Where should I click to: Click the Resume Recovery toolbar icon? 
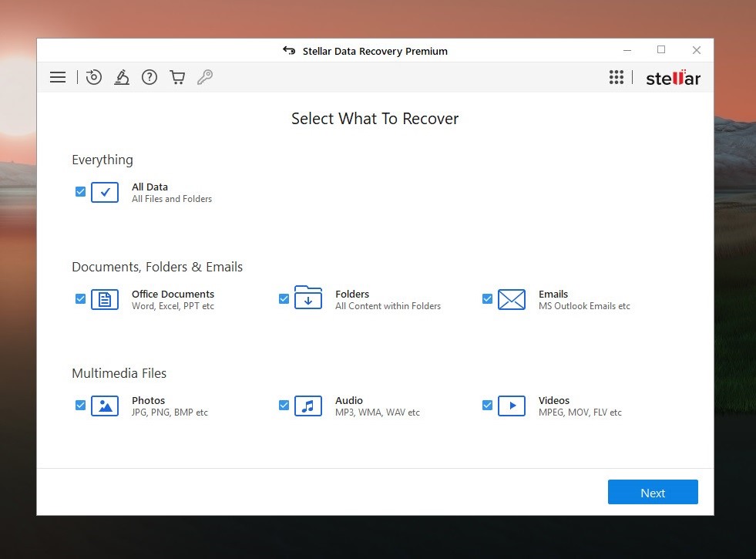93,77
